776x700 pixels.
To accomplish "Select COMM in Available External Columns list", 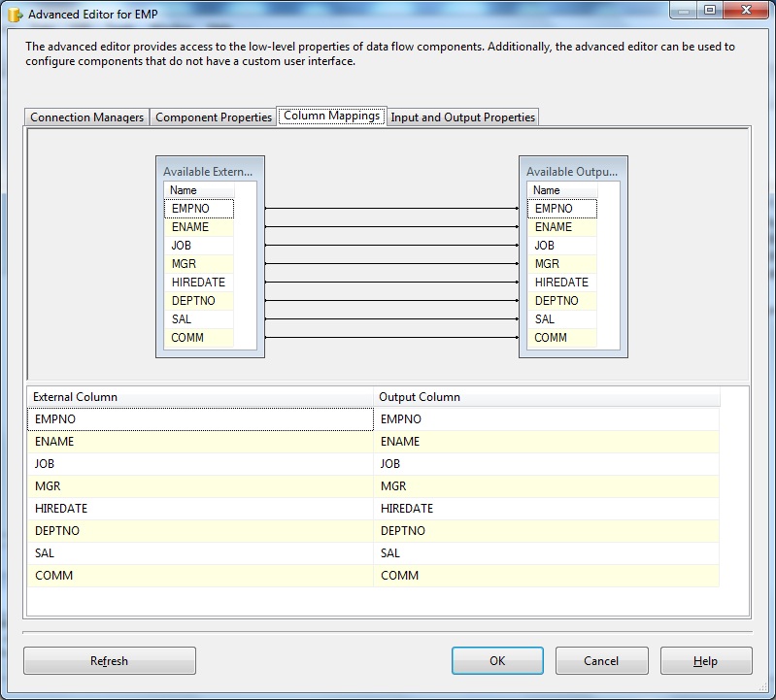I will (x=199, y=338).
